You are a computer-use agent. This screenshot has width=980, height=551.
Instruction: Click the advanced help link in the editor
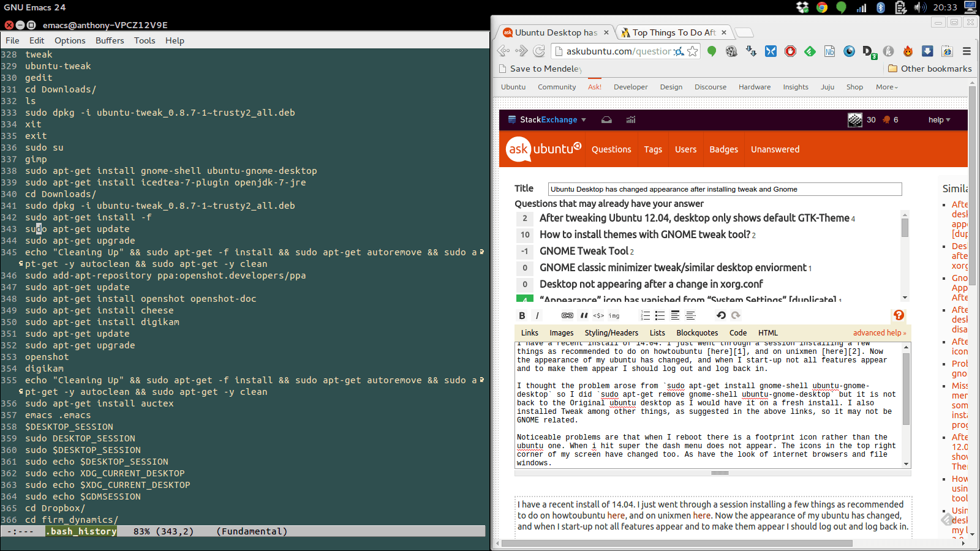(880, 333)
